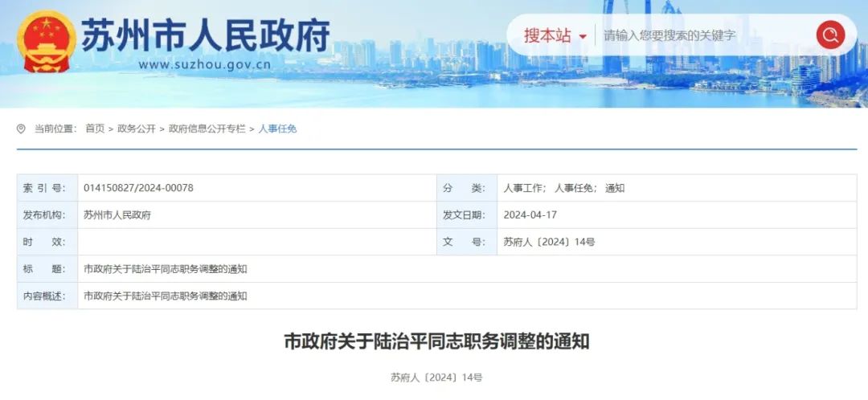Open 政府信息公开专栏 breadcrumb link
This screenshot has height=400, width=868.
pyautogui.click(x=207, y=129)
